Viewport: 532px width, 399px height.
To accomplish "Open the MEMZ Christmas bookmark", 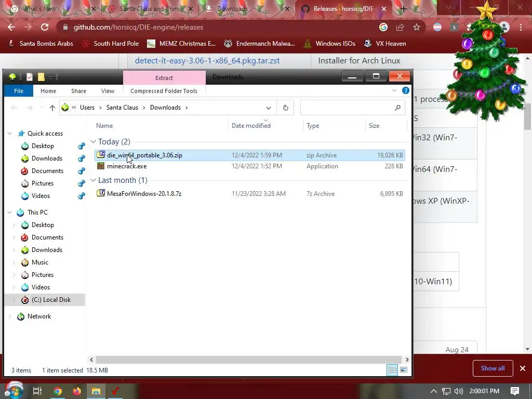I will [x=181, y=44].
